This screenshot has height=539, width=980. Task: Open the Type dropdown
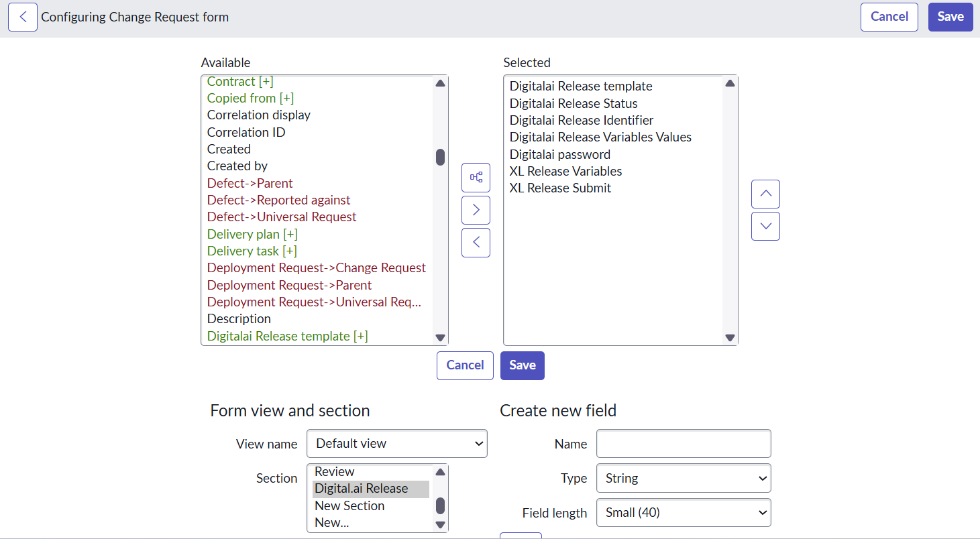684,478
